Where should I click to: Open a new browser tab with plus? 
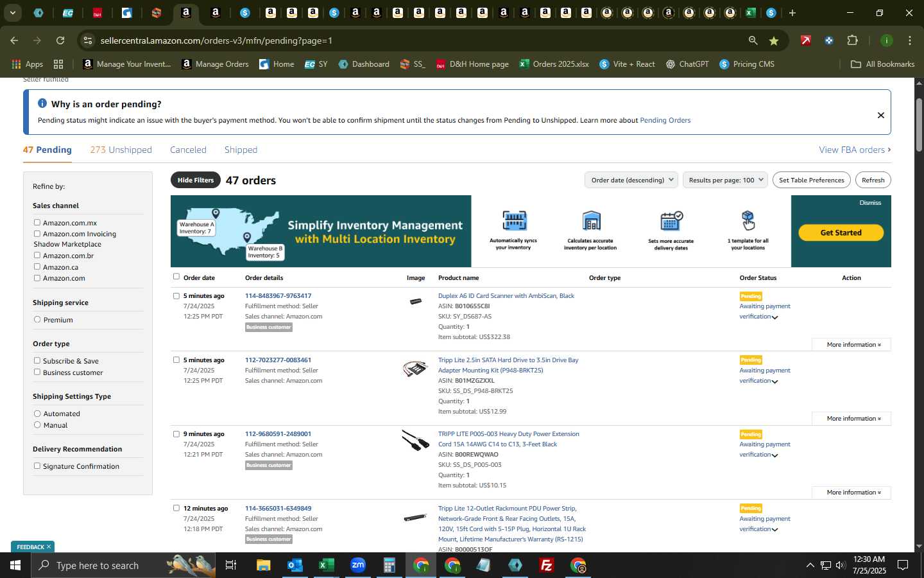coord(792,13)
